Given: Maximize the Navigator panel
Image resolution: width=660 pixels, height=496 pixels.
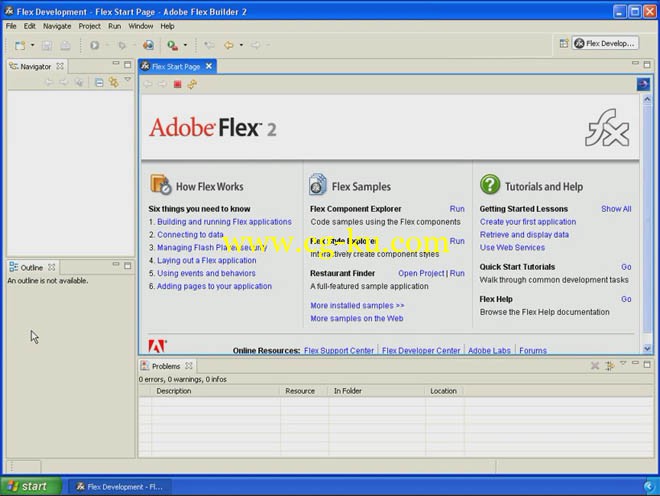Looking at the screenshot, I should (128, 64).
